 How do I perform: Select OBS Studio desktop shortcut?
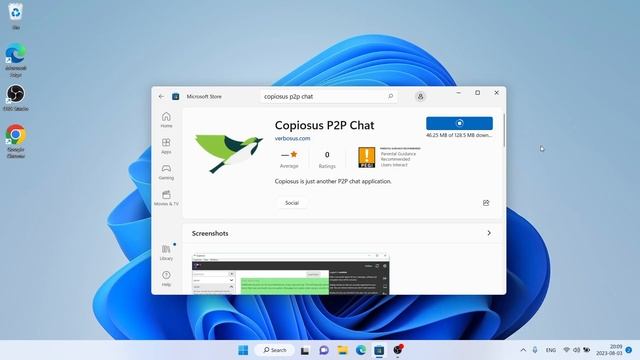pos(16,98)
